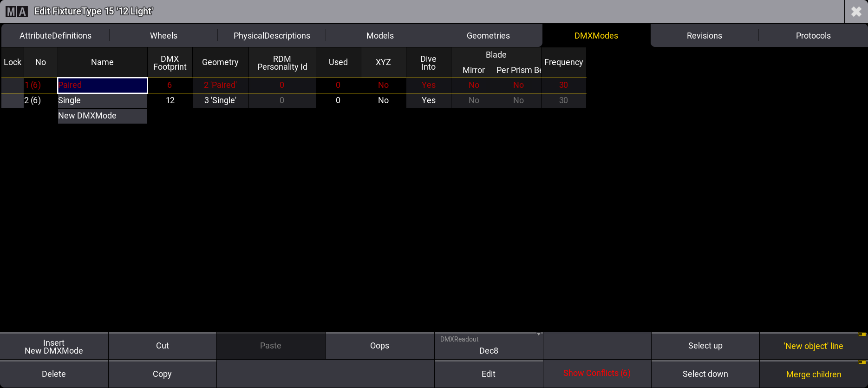868x388 pixels.
Task: Toggle Dive Into for Paired mode
Action: (x=428, y=85)
